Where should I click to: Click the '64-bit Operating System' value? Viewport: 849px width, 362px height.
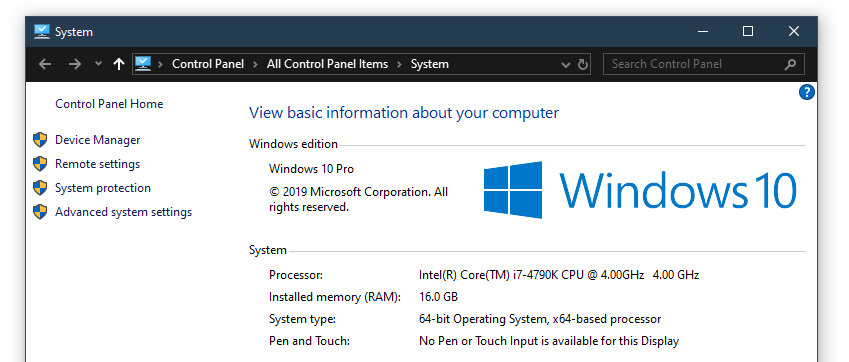pos(540,319)
